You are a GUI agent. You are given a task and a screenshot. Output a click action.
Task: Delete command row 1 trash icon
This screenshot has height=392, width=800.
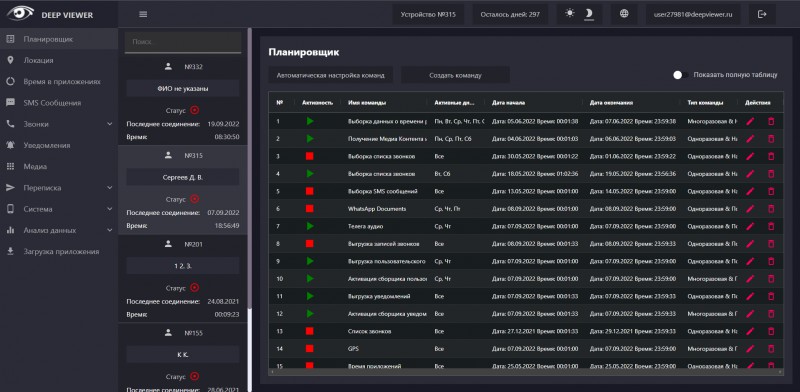point(771,121)
